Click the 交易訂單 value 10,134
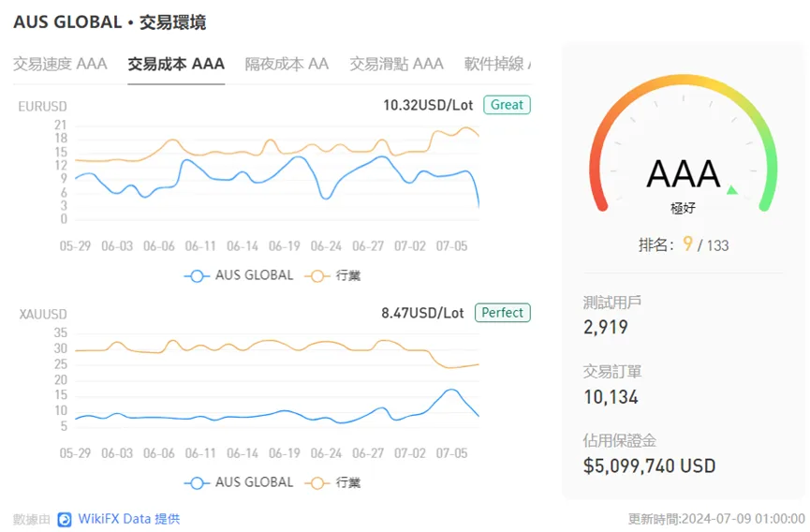 pos(611,397)
